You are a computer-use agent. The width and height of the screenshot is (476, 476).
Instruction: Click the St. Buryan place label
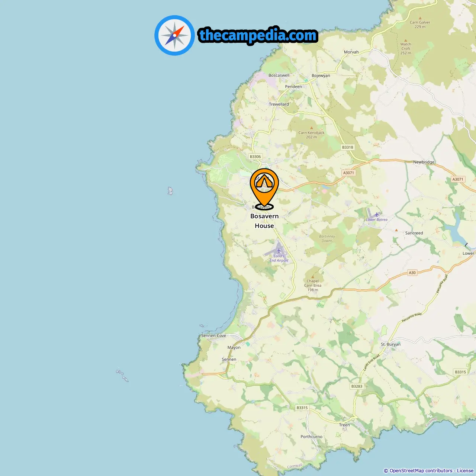390,344
